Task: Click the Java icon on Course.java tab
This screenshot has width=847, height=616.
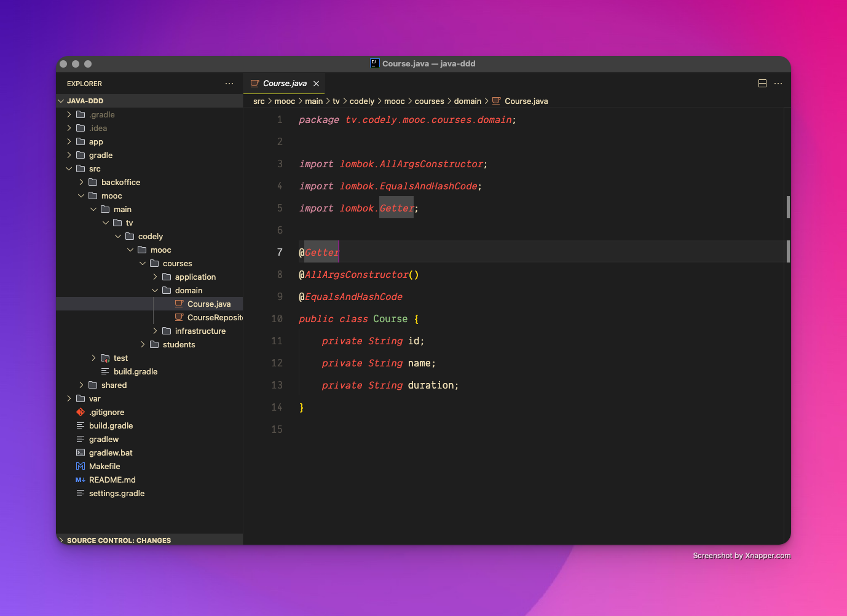Action: pyautogui.click(x=254, y=84)
